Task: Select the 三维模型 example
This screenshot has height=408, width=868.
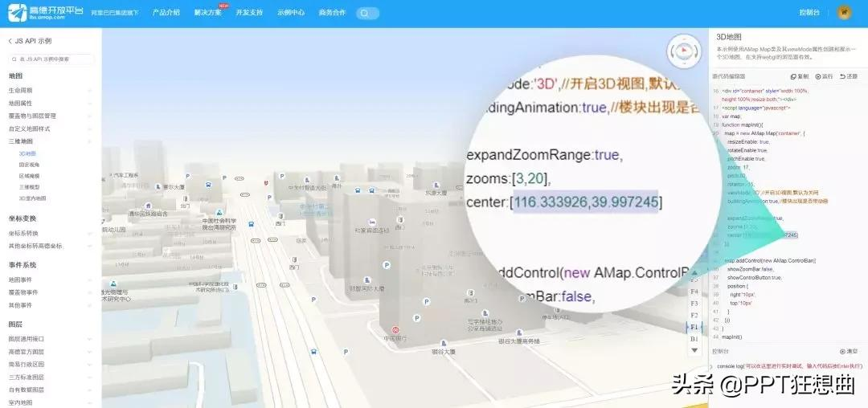Action: point(30,187)
